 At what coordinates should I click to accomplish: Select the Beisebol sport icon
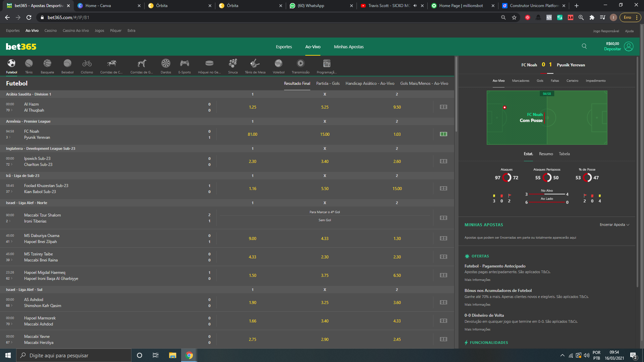(x=67, y=63)
